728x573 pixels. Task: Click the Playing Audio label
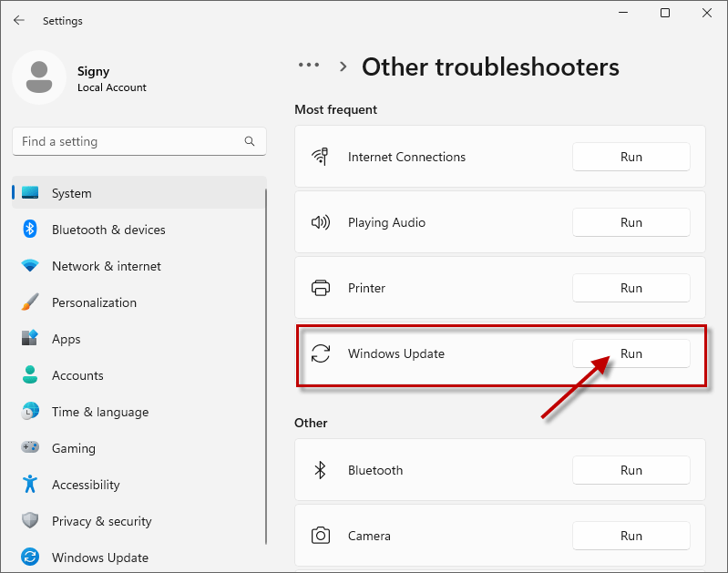386,223
